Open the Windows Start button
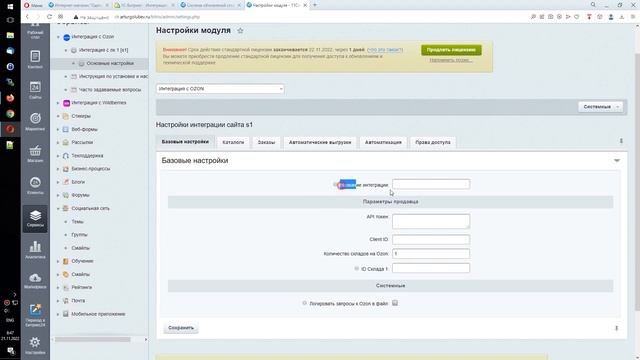The image size is (640, 360). [10, 6]
